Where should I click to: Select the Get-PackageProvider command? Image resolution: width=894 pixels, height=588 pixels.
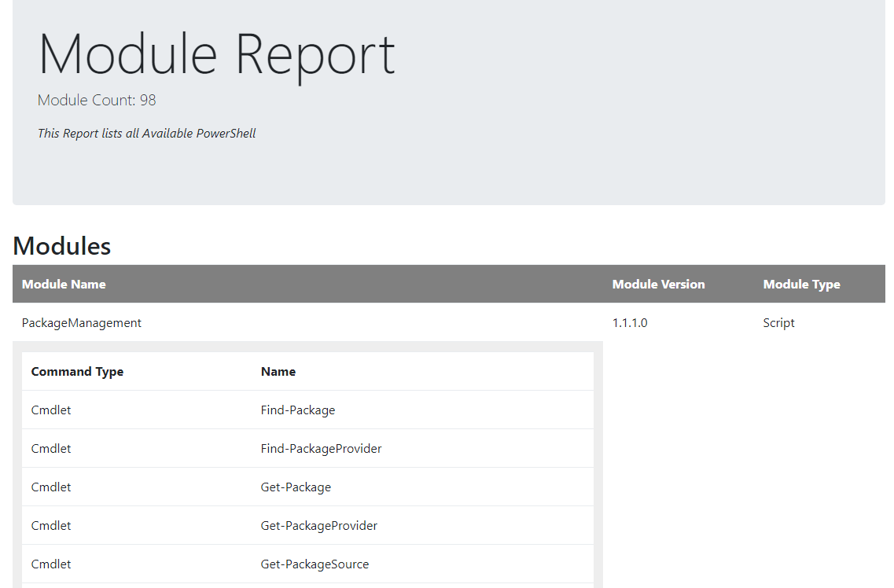click(x=319, y=525)
